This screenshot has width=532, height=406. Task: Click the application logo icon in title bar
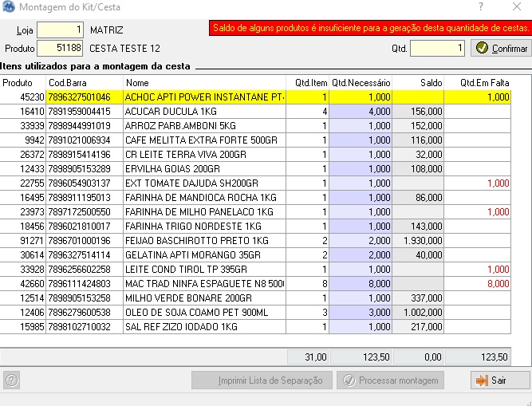point(9,6)
